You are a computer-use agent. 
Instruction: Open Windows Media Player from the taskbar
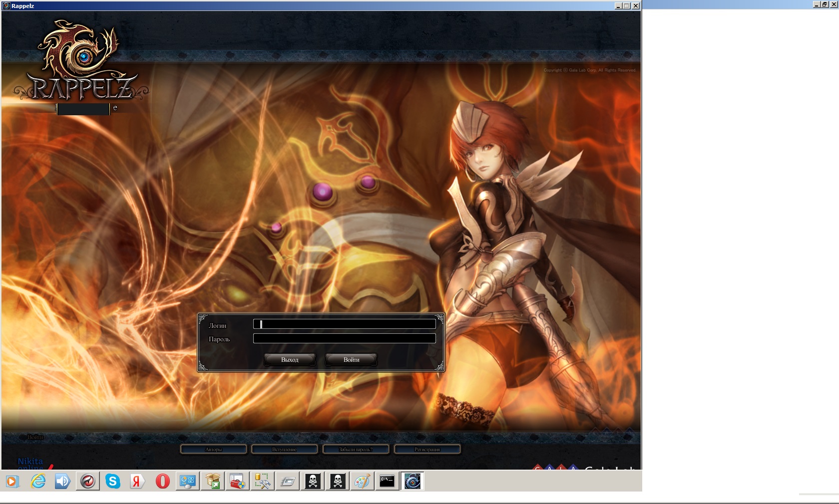(13, 482)
